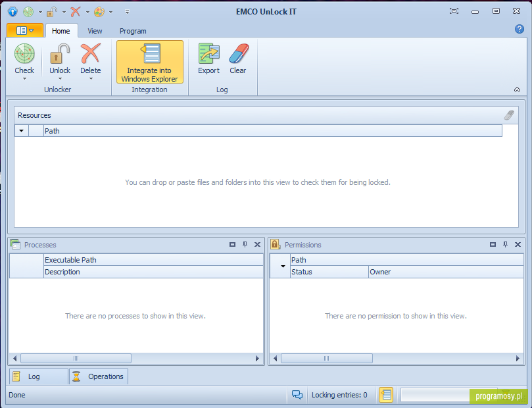Click Permissions horizontal scrollbar thumb
The height and width of the screenshot is (408, 532).
click(327, 359)
